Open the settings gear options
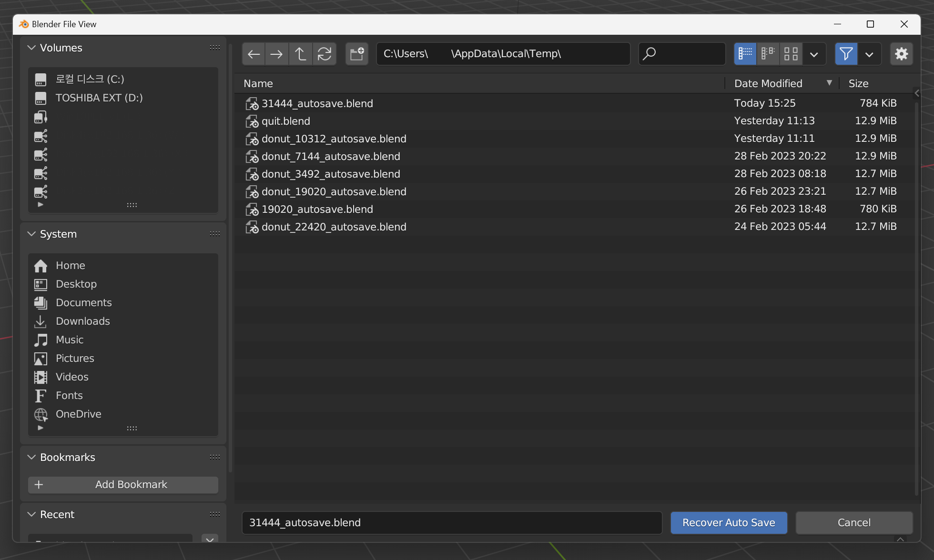Screen dimensions: 934x560 coord(901,54)
